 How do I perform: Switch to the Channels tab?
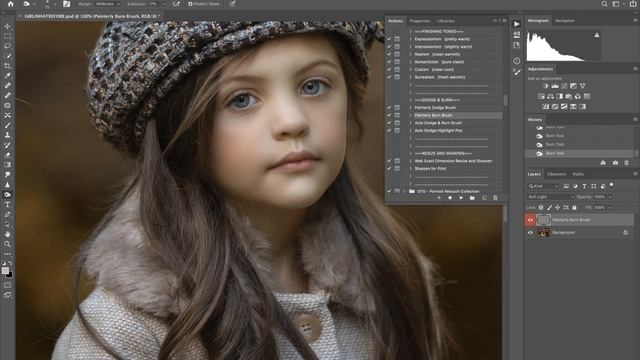(557, 174)
